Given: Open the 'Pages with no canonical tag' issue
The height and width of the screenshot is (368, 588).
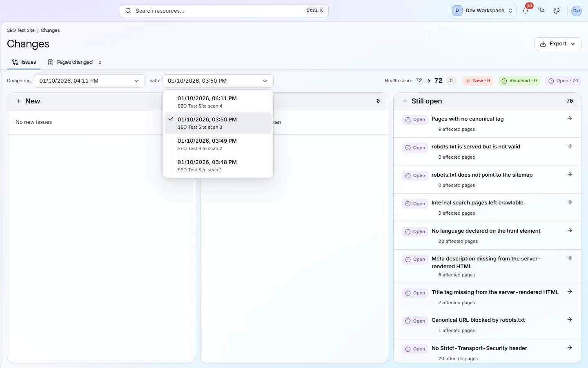Looking at the screenshot, I should [468, 119].
